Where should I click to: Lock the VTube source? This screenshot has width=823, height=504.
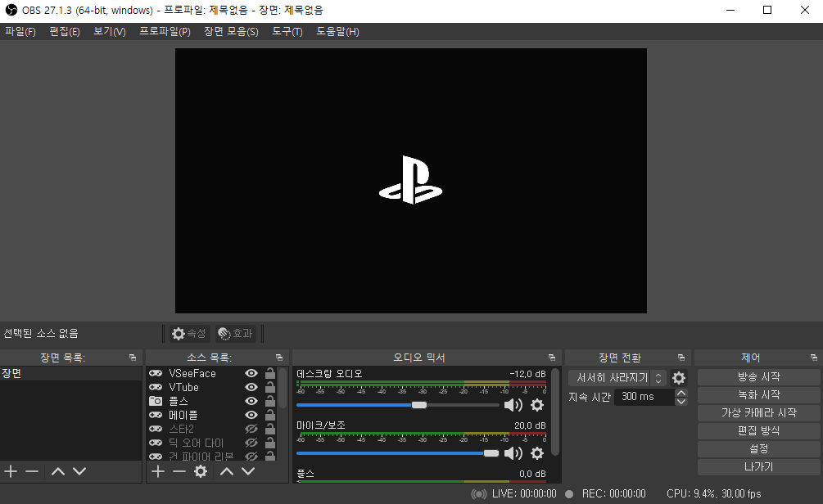coord(269,387)
